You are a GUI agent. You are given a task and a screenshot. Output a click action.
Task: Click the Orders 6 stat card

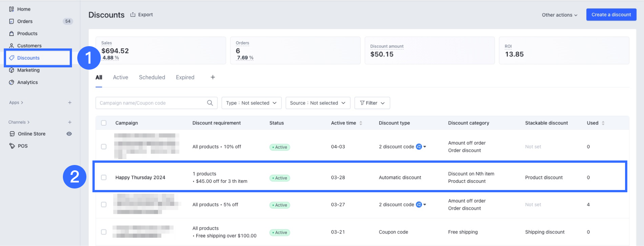coord(295,50)
